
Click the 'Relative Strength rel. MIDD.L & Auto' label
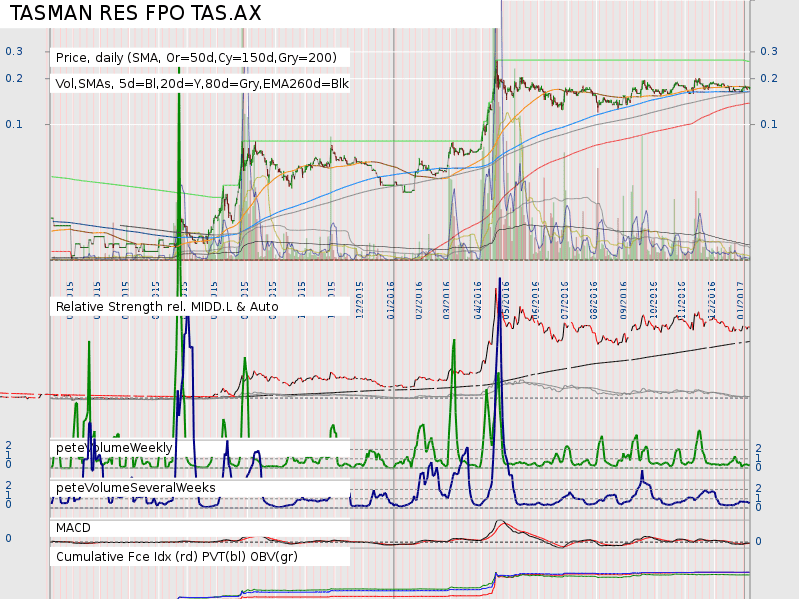pyautogui.click(x=167, y=307)
